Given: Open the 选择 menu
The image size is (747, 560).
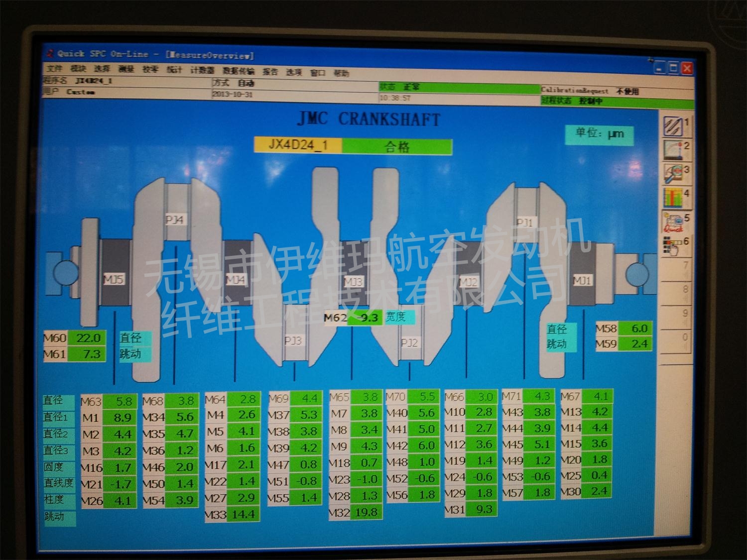Looking at the screenshot, I should point(102,69).
